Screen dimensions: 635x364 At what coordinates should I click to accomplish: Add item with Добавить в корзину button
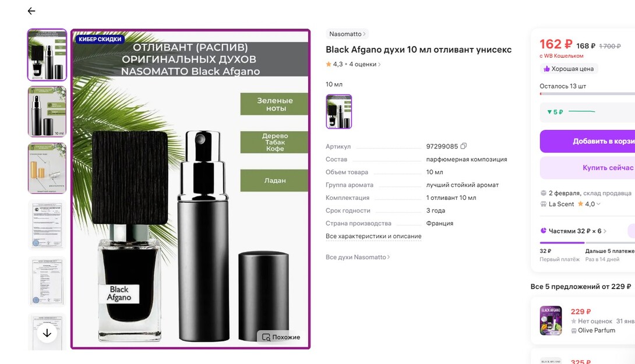(587, 142)
